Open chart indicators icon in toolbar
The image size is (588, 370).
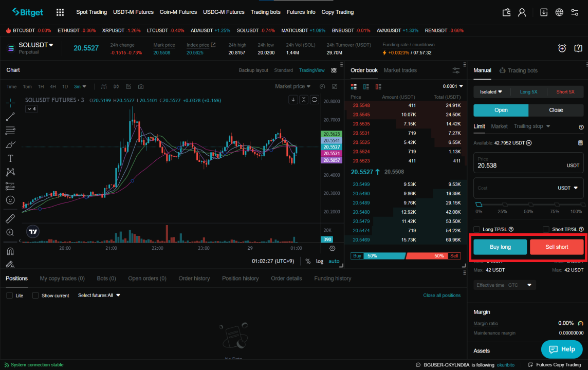[104, 87]
